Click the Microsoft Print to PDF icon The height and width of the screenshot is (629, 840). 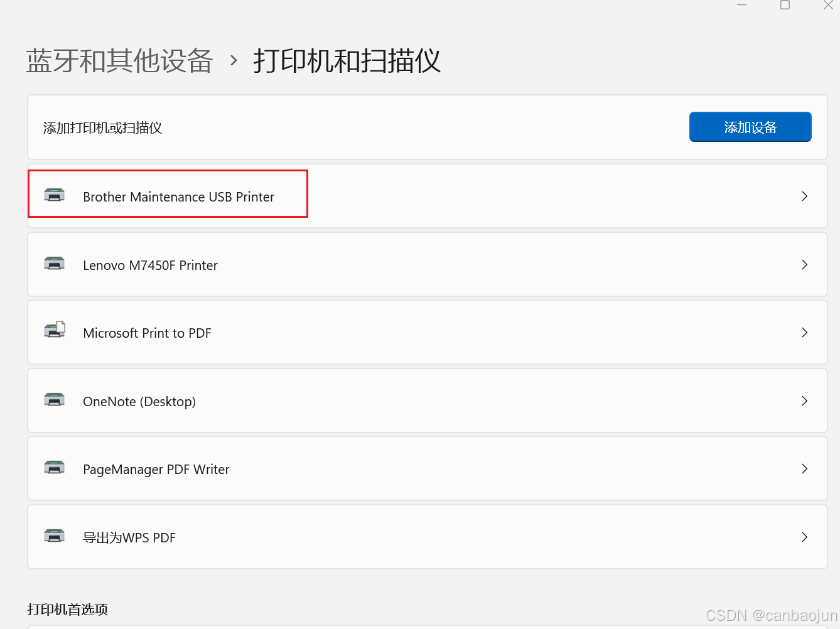[x=55, y=330]
